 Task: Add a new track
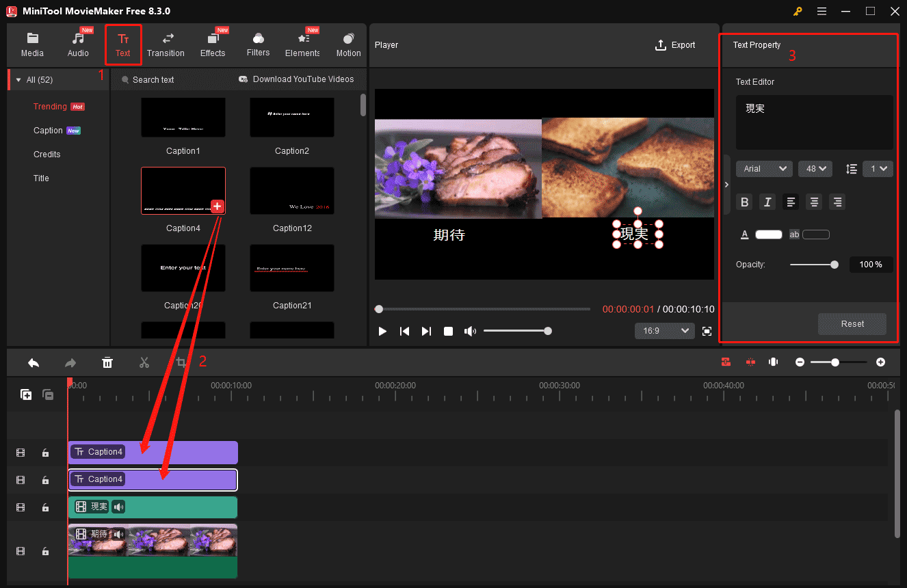[26, 395]
